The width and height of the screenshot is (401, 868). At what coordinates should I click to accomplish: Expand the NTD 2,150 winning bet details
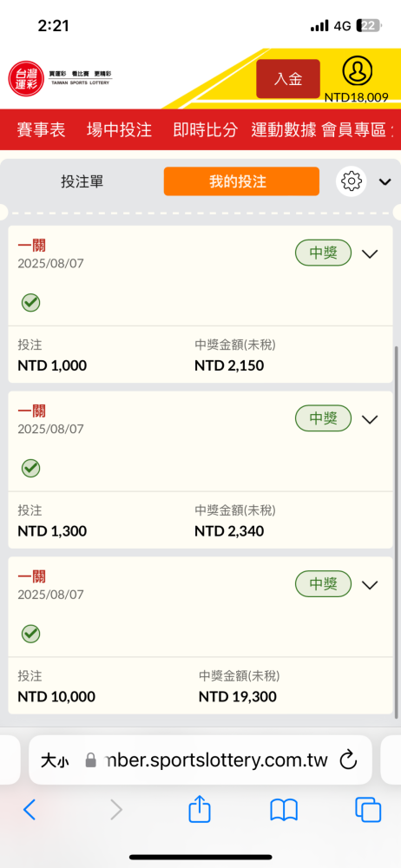[370, 253]
